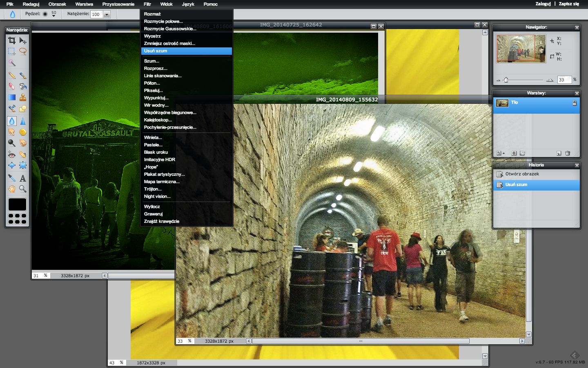Open the Obrazek menu

coord(57,4)
